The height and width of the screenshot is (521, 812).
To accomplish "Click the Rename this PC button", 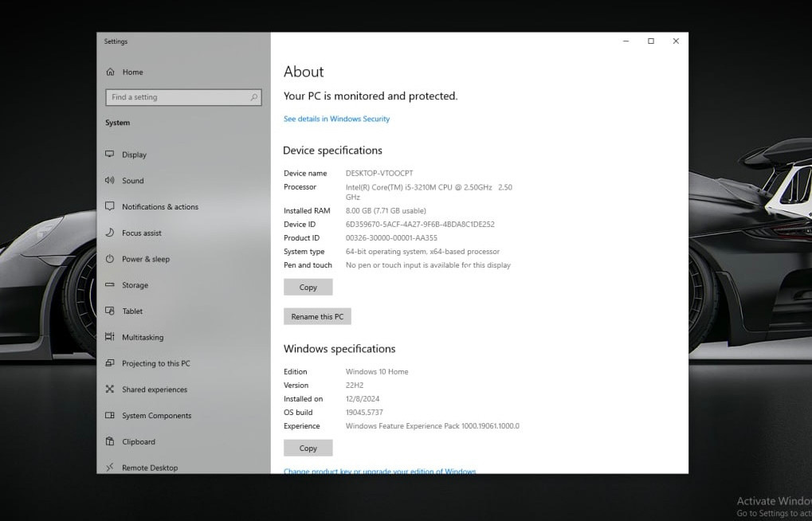I will pyautogui.click(x=317, y=316).
